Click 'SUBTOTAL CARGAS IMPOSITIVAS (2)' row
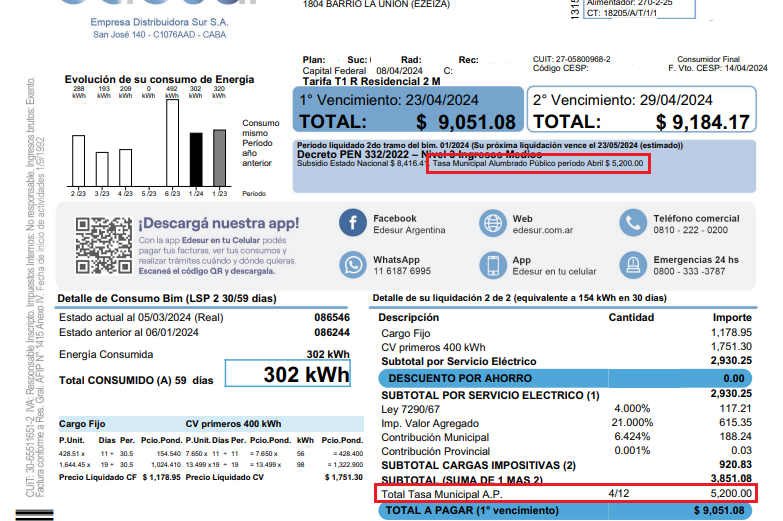783x521 pixels. pos(565,465)
